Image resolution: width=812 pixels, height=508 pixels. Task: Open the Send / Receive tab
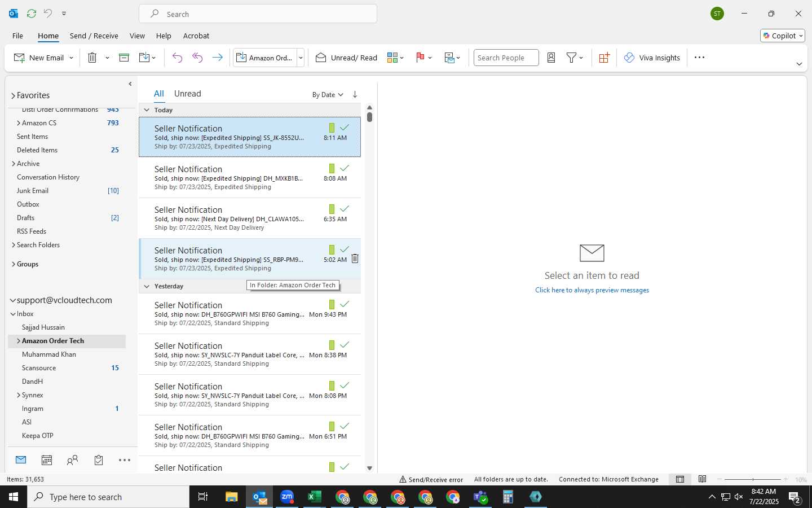click(x=94, y=36)
